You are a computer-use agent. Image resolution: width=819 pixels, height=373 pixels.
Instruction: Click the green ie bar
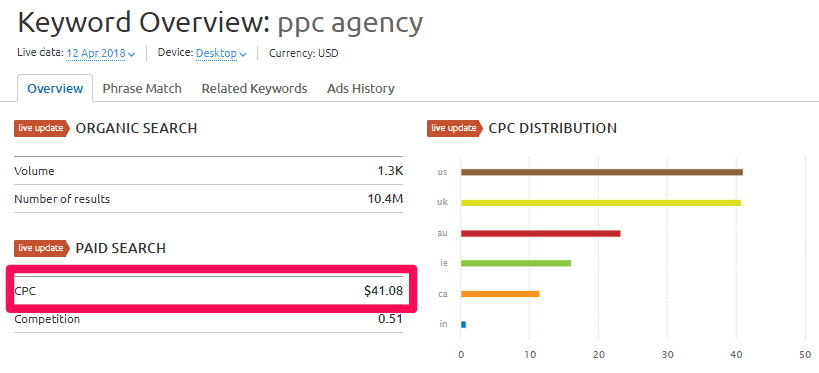(516, 263)
